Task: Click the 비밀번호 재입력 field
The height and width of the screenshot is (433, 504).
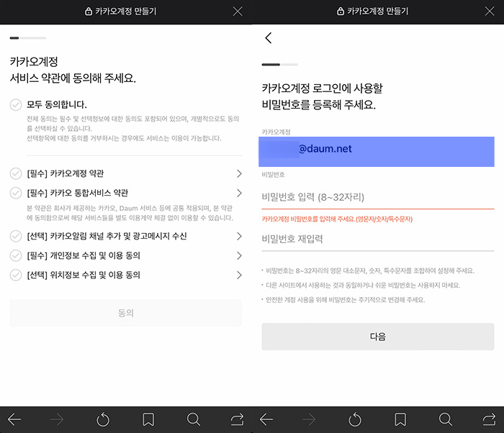Action: 378,239
